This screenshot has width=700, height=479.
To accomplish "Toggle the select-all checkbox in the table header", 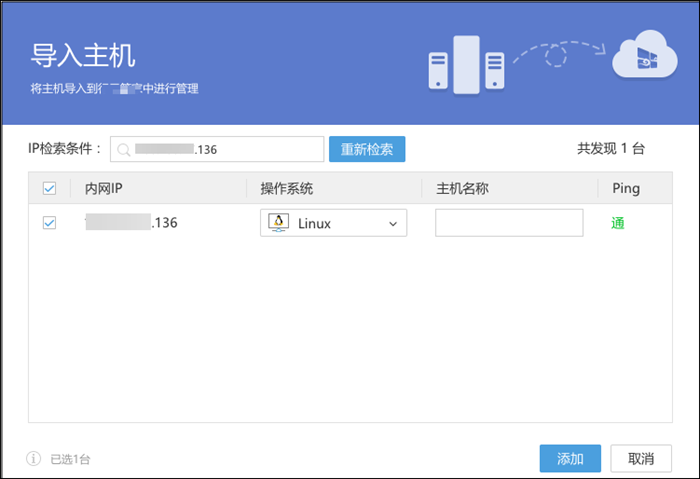I will tap(50, 188).
